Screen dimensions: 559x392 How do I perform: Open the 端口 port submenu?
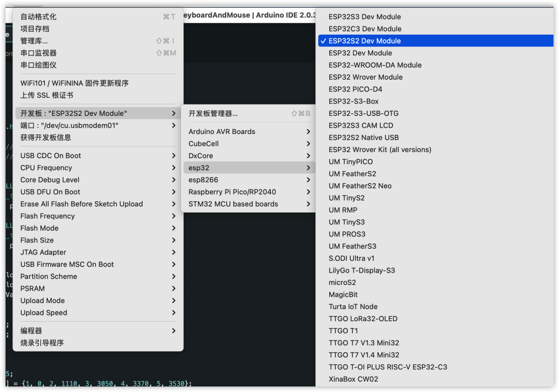(98, 125)
